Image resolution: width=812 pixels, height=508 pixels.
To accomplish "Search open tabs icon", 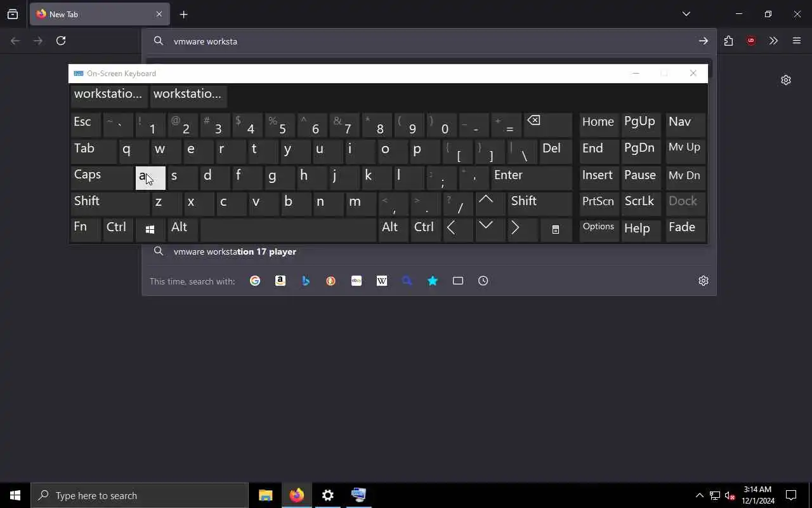I will (458, 281).
